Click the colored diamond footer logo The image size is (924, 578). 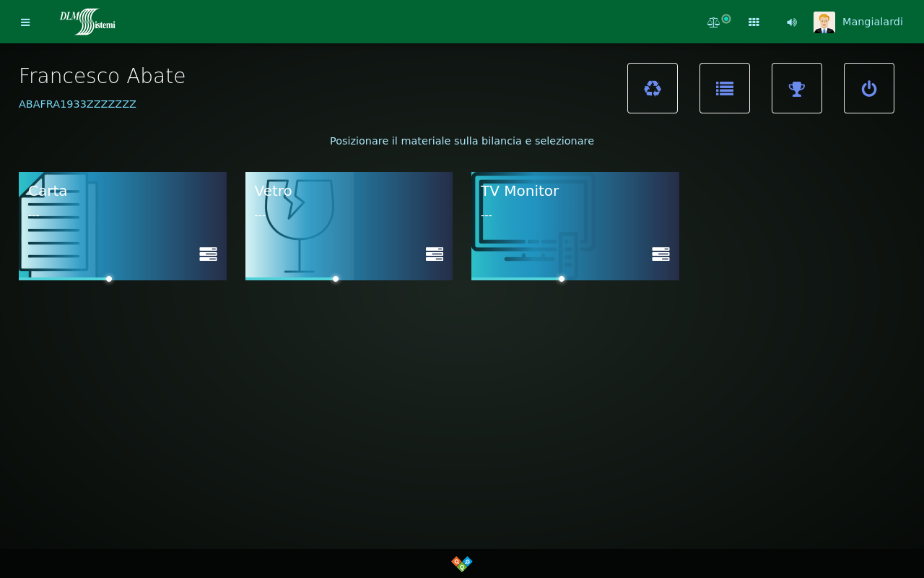click(x=462, y=564)
